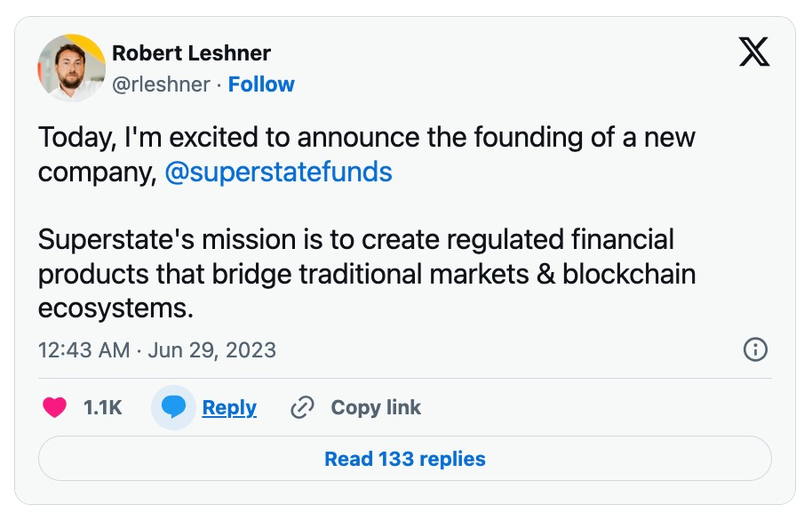Read 133 replies on this tweet

pyautogui.click(x=404, y=460)
